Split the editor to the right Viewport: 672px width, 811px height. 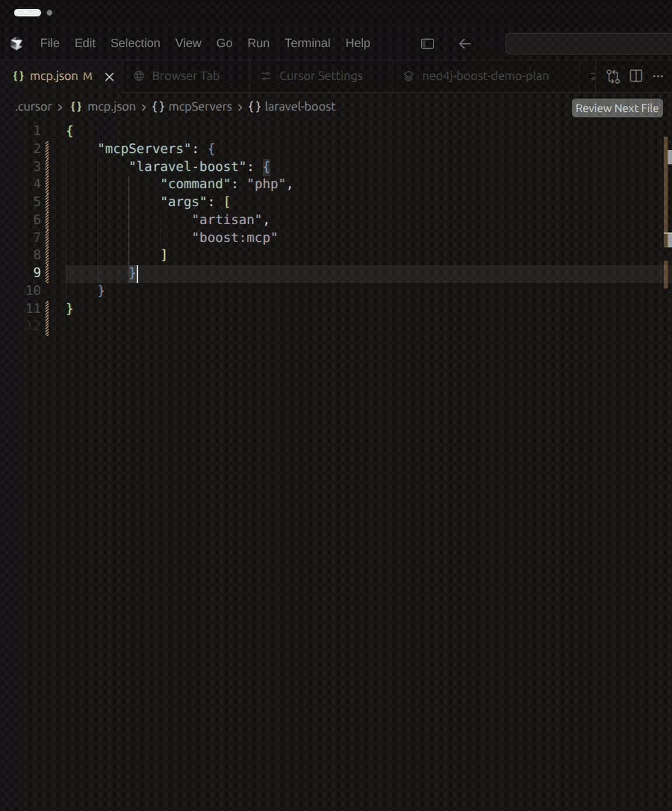pyautogui.click(x=636, y=76)
